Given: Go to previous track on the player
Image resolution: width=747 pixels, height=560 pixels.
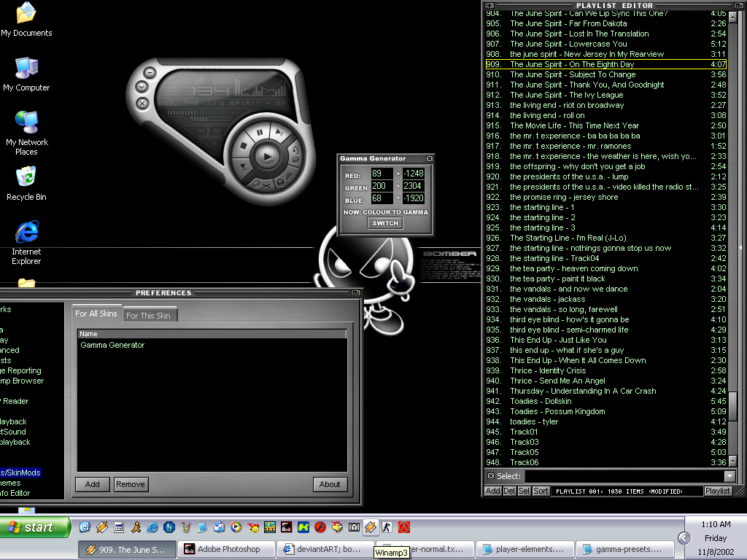Looking at the screenshot, I should pyautogui.click(x=244, y=166).
